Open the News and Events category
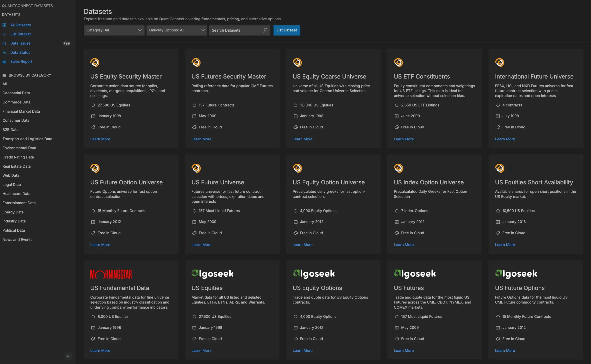Image resolution: width=591 pixels, height=364 pixels. [x=17, y=240]
